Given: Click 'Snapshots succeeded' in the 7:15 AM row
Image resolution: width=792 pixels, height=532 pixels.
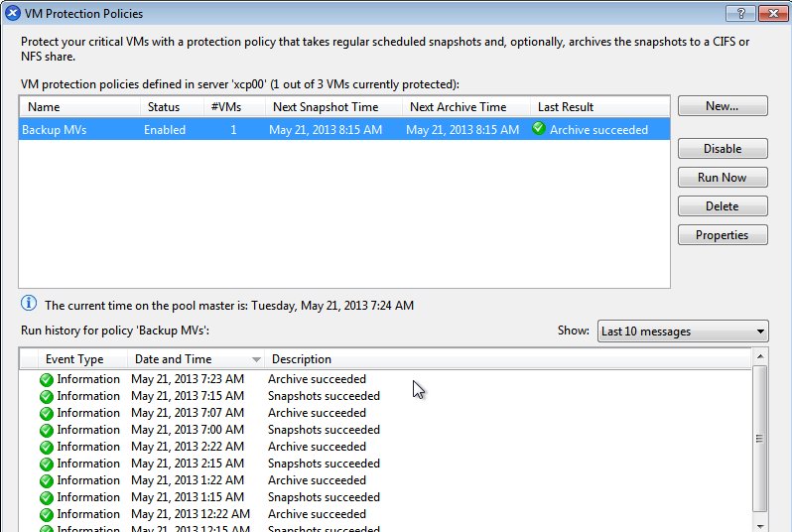Looking at the screenshot, I should click(x=324, y=396).
